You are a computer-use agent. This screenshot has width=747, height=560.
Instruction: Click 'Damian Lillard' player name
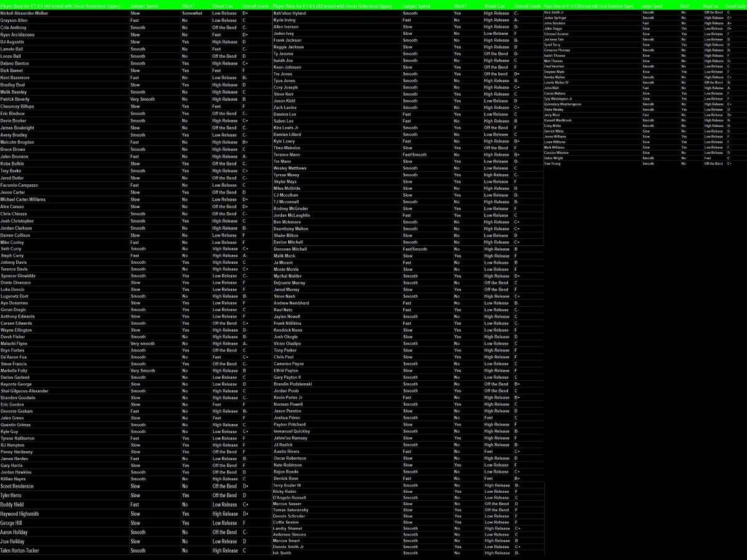(x=288, y=134)
